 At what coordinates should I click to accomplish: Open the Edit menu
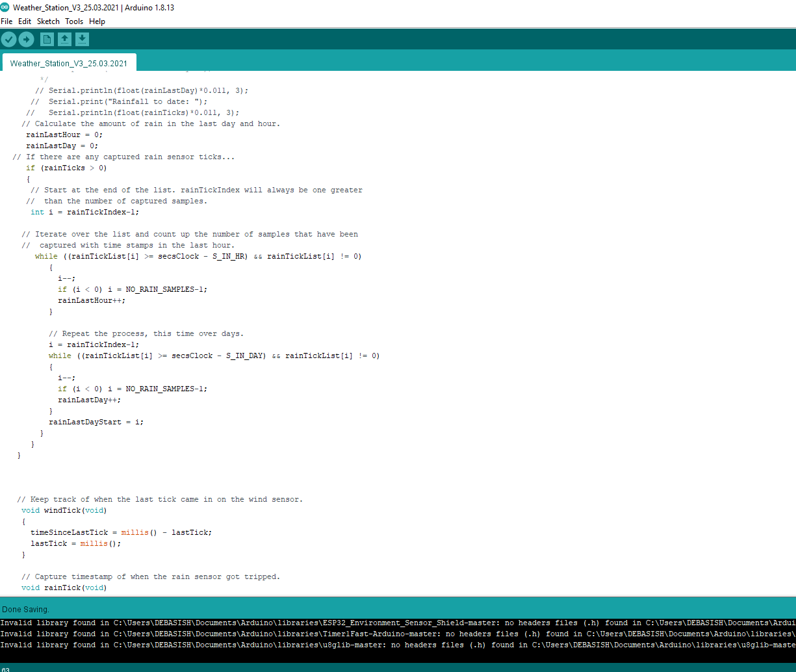point(25,21)
